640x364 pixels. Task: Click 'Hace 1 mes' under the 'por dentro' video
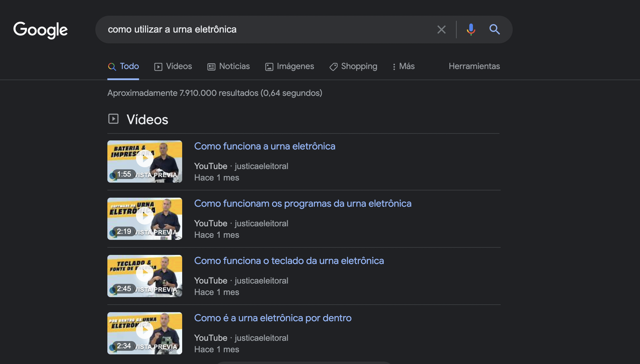pos(217,350)
